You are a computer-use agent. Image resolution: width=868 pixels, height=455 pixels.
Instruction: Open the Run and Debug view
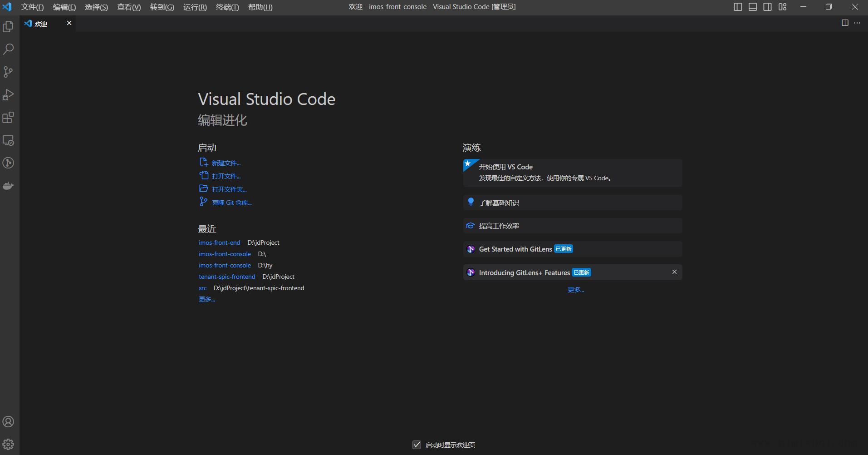8,94
